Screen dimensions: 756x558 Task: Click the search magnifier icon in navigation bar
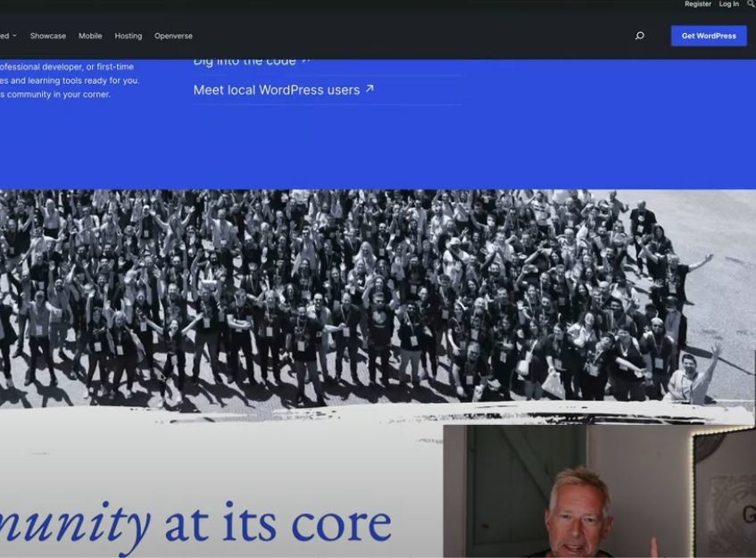(x=639, y=36)
